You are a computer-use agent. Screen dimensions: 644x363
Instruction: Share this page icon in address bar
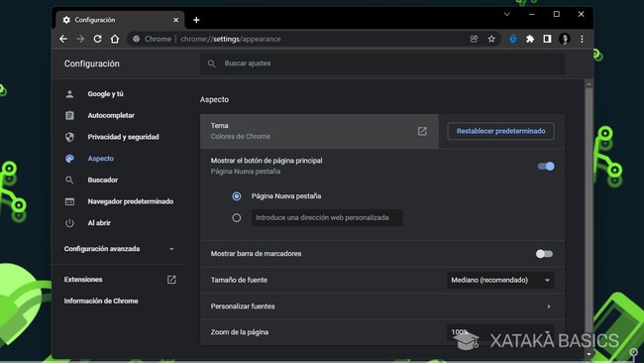[x=474, y=39]
